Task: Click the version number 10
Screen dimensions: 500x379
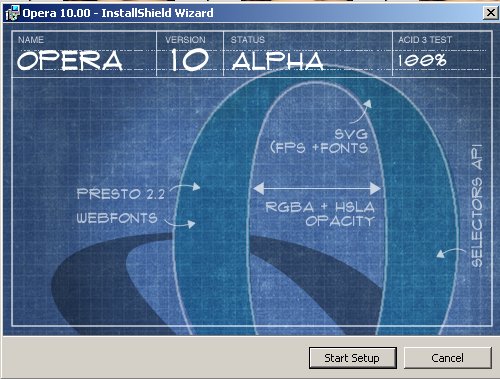Action: 189,60
